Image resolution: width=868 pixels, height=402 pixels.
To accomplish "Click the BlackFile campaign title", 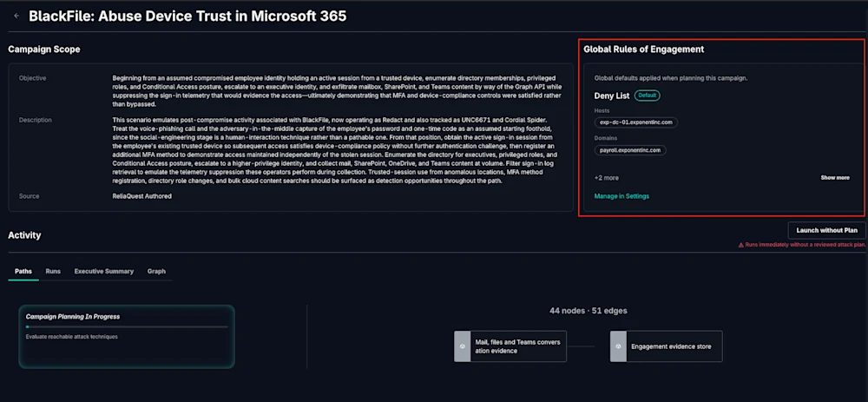I will 187,16.
